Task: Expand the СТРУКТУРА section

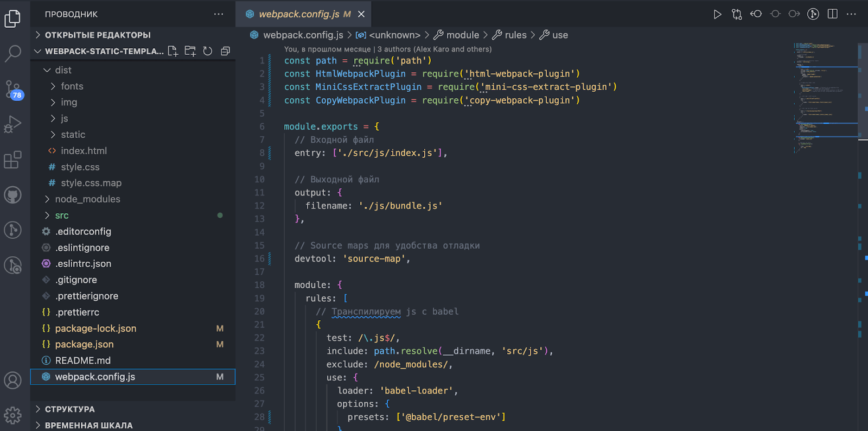Action: click(x=69, y=409)
